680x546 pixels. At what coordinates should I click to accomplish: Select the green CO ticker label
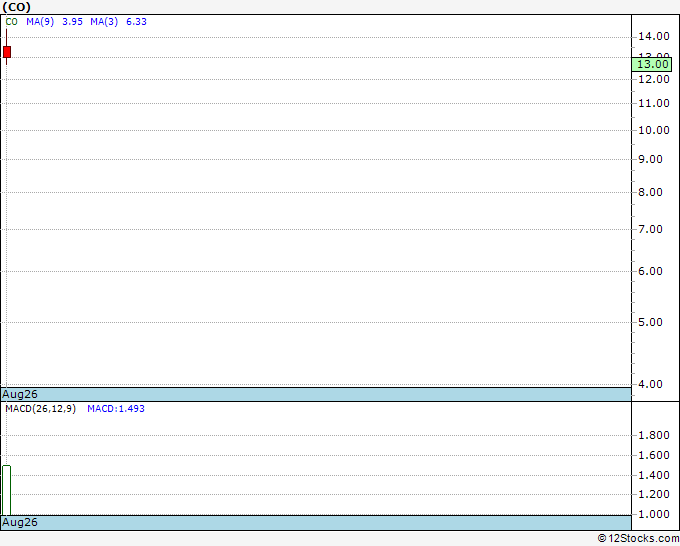(x=12, y=22)
